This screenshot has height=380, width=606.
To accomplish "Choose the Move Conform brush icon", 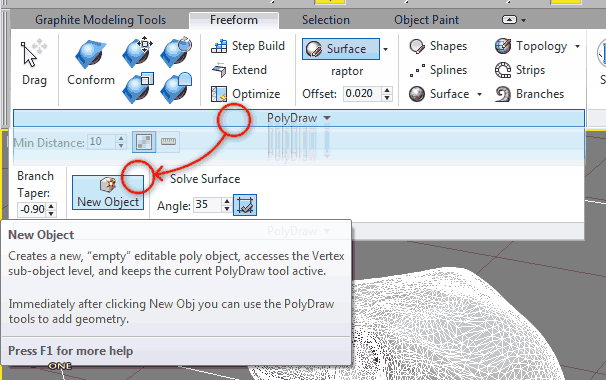I will click(x=137, y=52).
